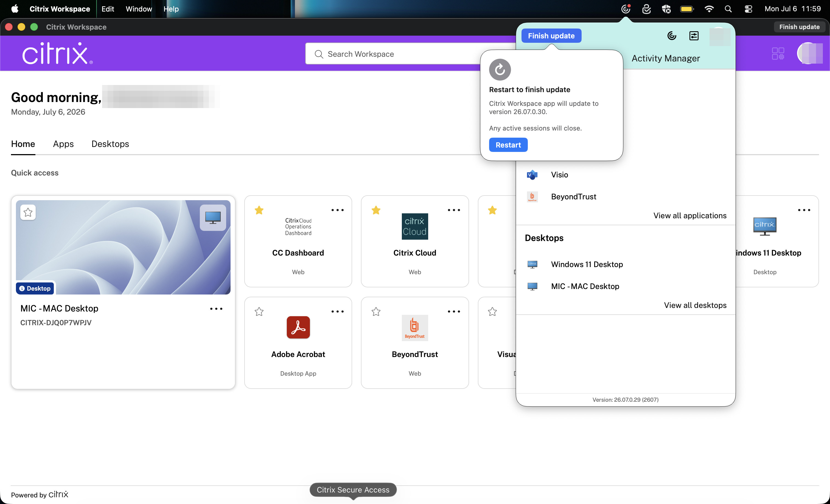Click the circular restart arrow icon
This screenshot has width=830, height=504.
tap(500, 70)
